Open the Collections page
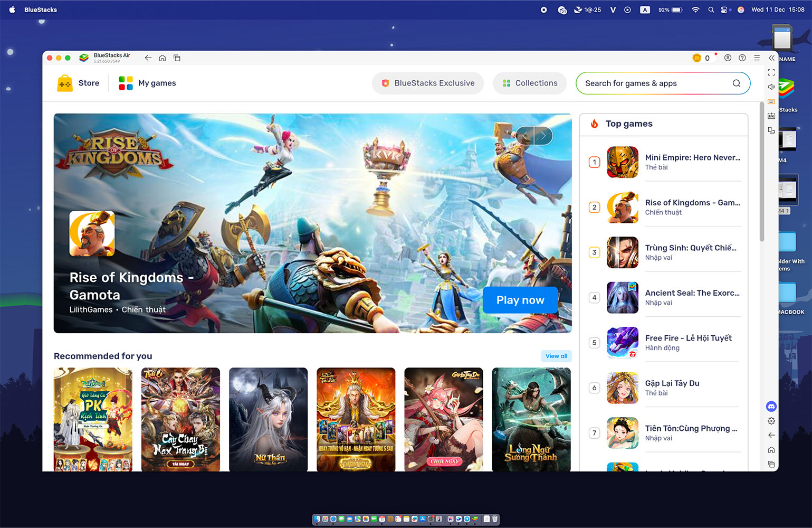This screenshot has height=528, width=812. tap(530, 83)
